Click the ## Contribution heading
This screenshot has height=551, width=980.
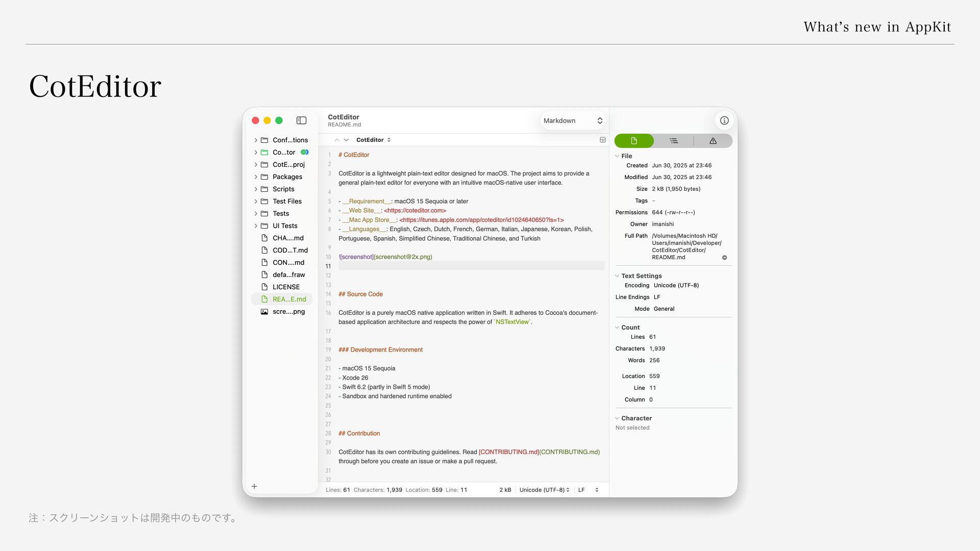point(359,434)
